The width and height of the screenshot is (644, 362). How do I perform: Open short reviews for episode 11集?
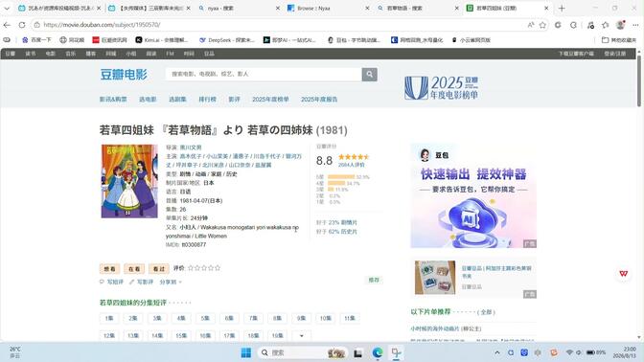point(350,318)
